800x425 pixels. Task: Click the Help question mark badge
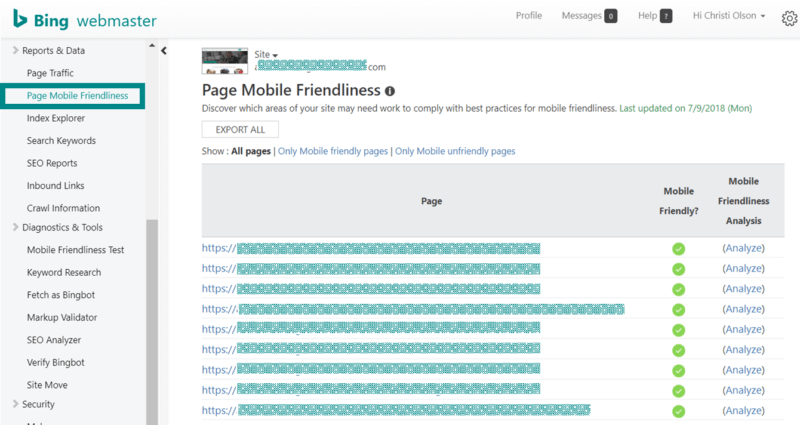(x=666, y=16)
